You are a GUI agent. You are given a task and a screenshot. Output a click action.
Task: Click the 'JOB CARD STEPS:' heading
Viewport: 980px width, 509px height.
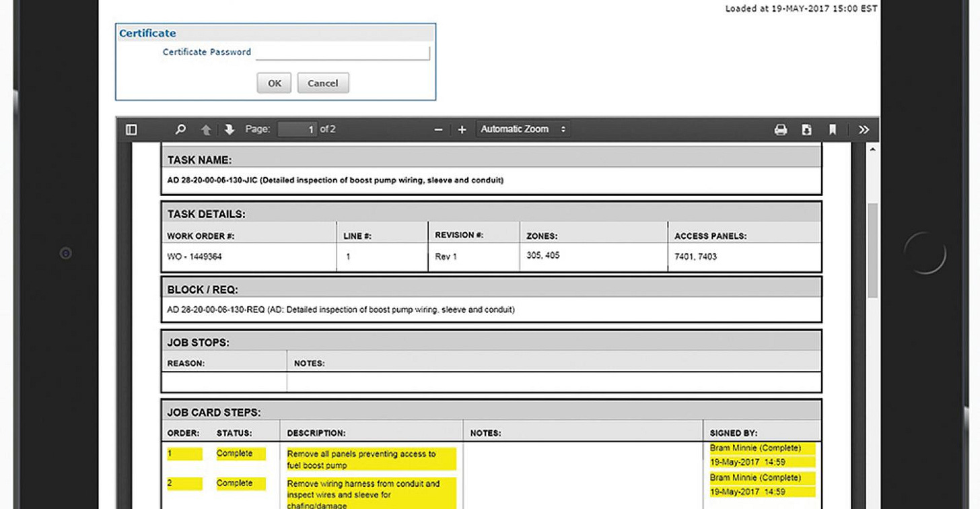(213, 412)
